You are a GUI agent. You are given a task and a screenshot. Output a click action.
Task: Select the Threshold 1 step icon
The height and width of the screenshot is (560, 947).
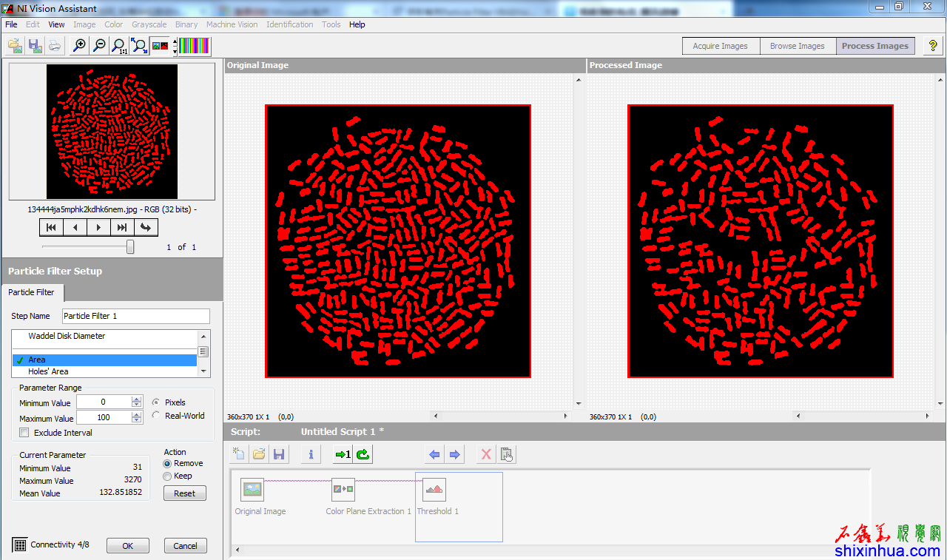(434, 490)
